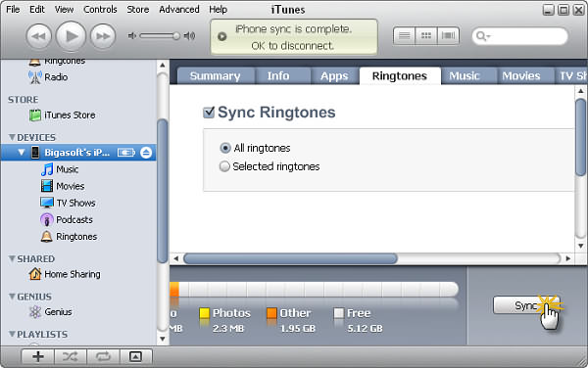Open the Controls menu
Image resolution: width=588 pixels, height=368 pixels.
100,10
